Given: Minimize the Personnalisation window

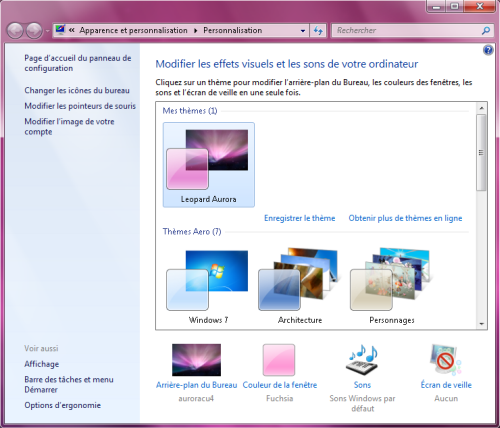Looking at the screenshot, I should (437, 6).
